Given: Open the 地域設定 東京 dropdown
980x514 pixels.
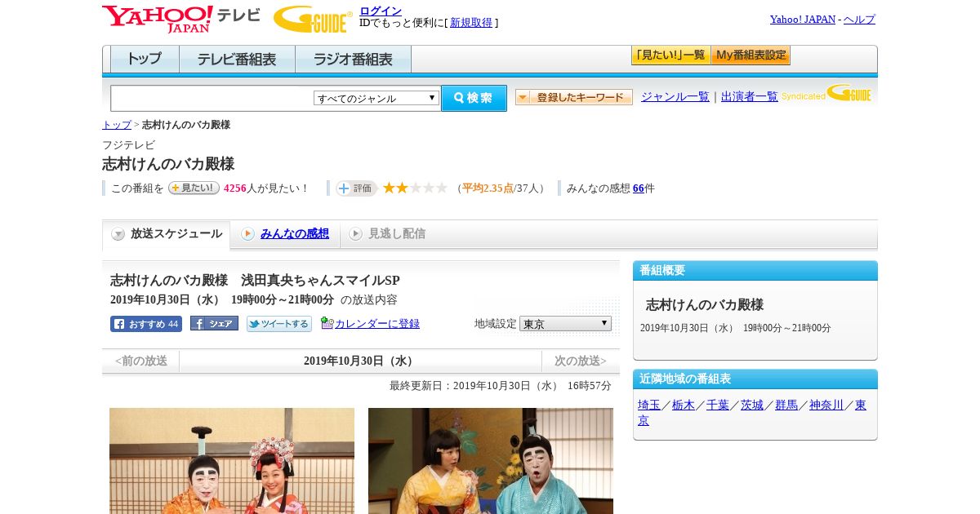Looking at the screenshot, I should click(x=565, y=324).
